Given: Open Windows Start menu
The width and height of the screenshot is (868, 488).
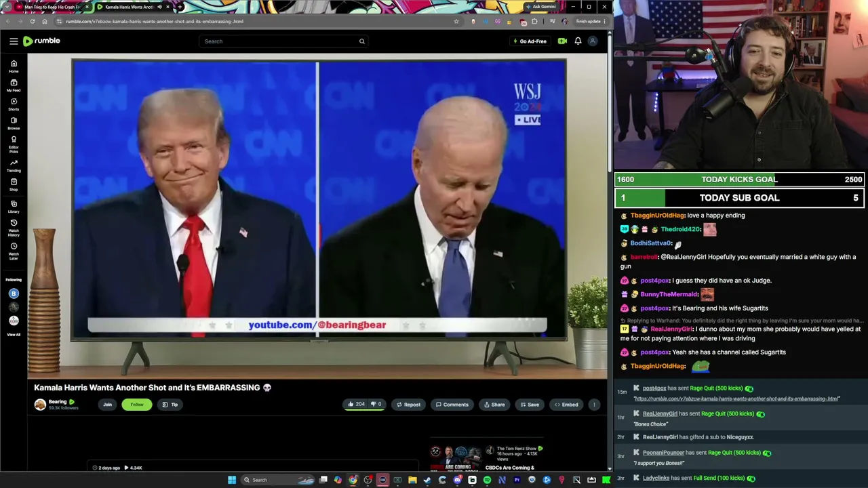Looking at the screenshot, I should pyautogui.click(x=232, y=480).
